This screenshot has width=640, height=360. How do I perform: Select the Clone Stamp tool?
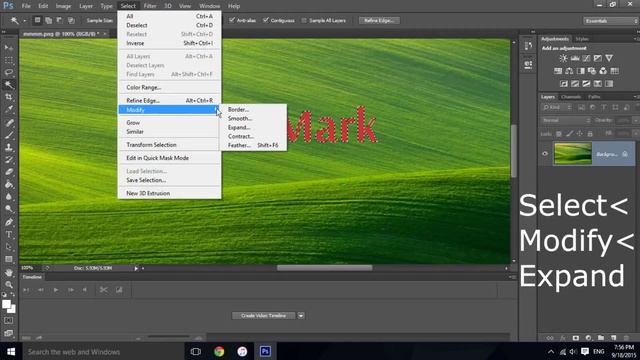(x=9, y=147)
